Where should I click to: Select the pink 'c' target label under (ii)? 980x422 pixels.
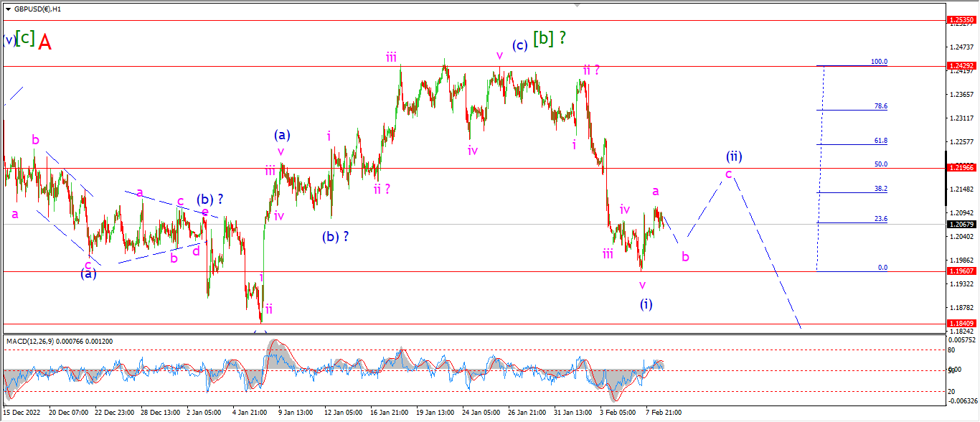pyautogui.click(x=728, y=174)
